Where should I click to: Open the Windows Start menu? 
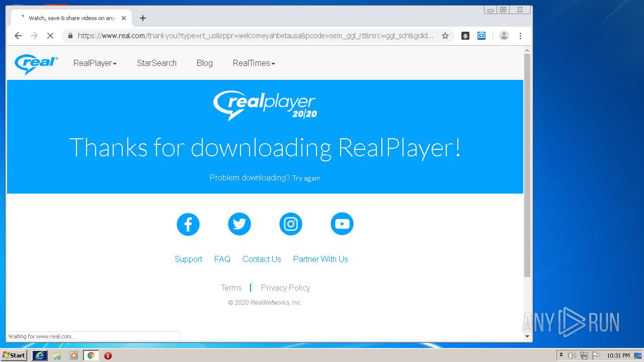(x=14, y=355)
